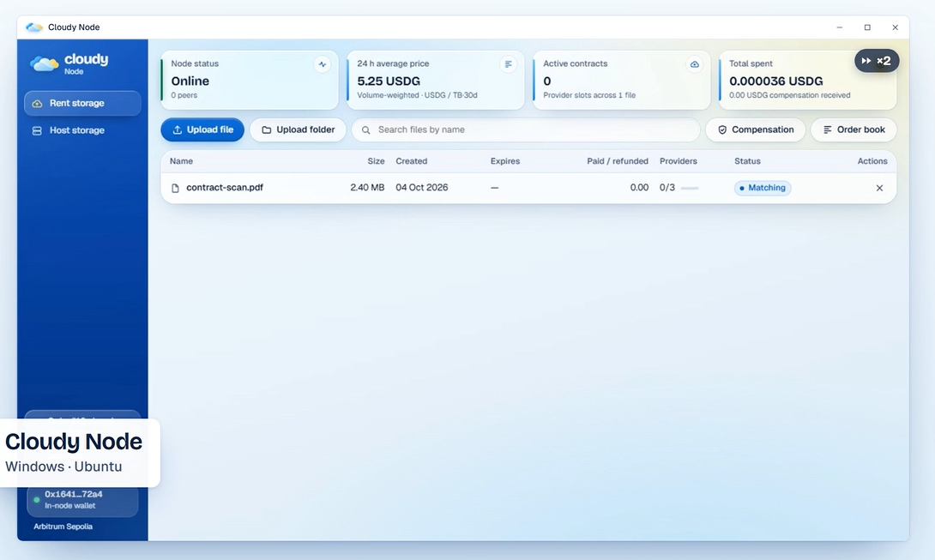Open the Order book
The width and height of the screenshot is (935, 560).
coord(854,129)
